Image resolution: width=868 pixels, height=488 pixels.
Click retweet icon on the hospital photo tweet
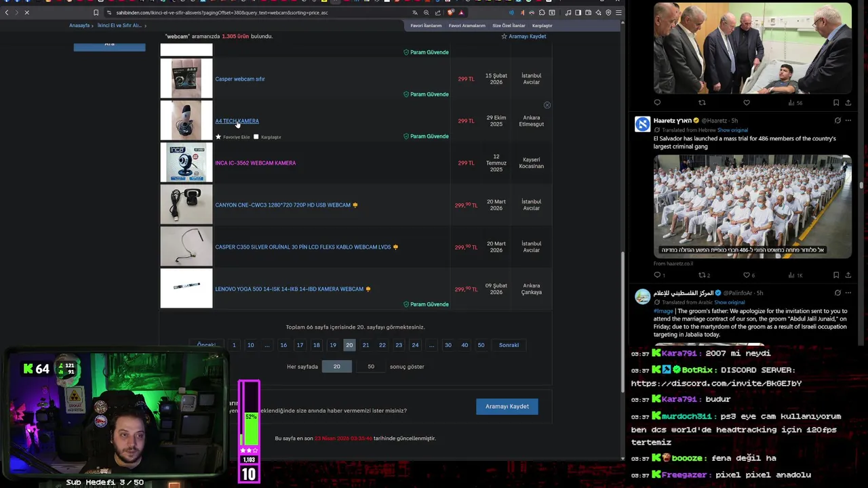(702, 103)
